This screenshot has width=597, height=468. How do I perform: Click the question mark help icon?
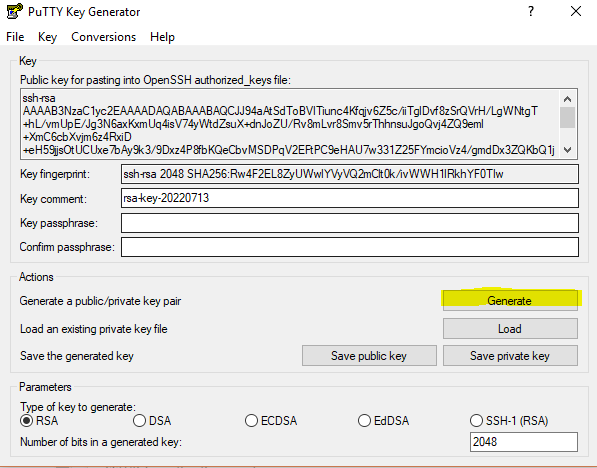point(531,11)
